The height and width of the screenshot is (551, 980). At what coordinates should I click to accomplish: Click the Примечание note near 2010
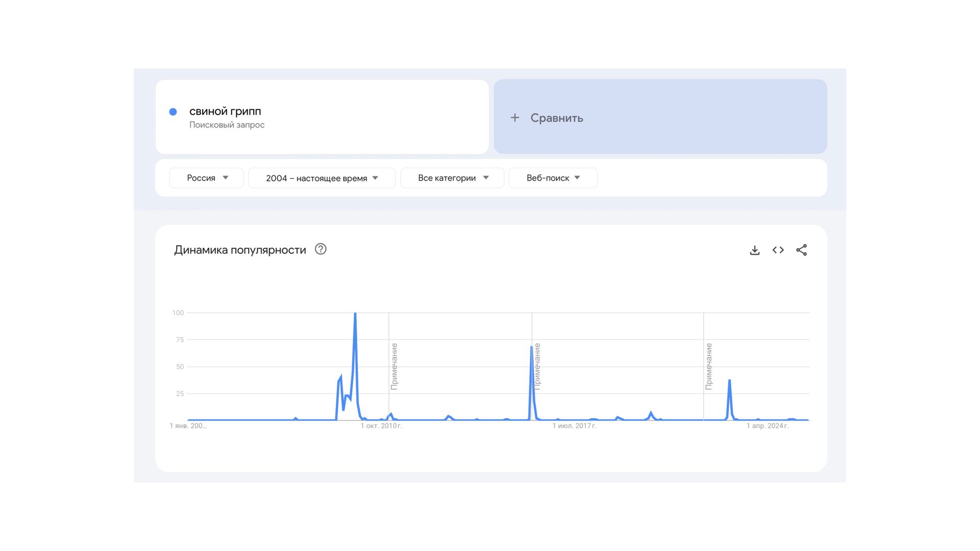394,366
